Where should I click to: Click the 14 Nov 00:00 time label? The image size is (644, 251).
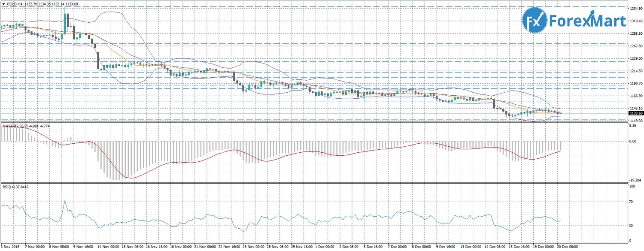click(x=109, y=248)
